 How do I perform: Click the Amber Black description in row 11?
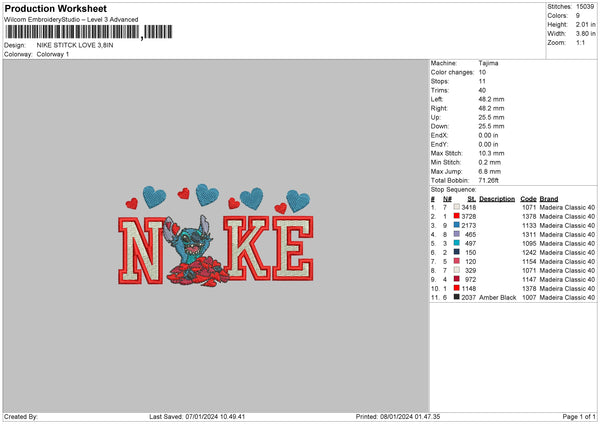[x=497, y=297]
